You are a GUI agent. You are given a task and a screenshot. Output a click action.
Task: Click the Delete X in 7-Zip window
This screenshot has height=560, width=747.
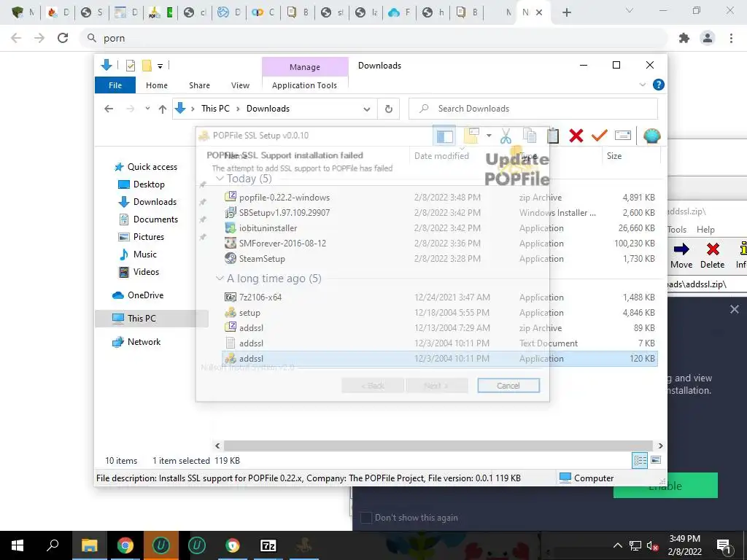(713, 255)
